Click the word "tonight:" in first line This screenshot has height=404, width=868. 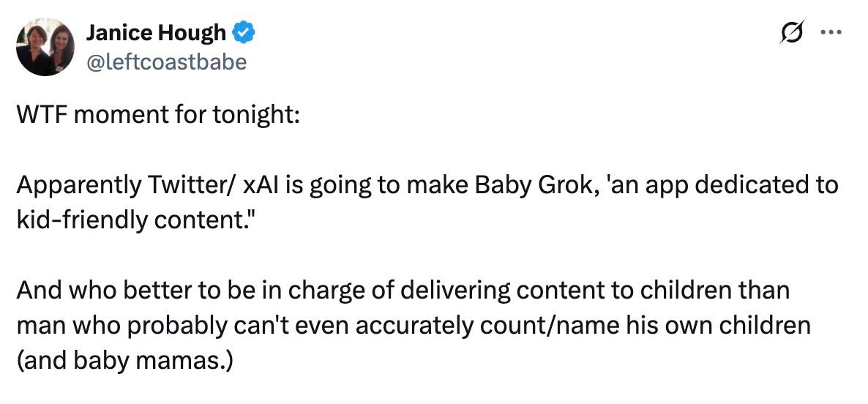tap(260, 115)
